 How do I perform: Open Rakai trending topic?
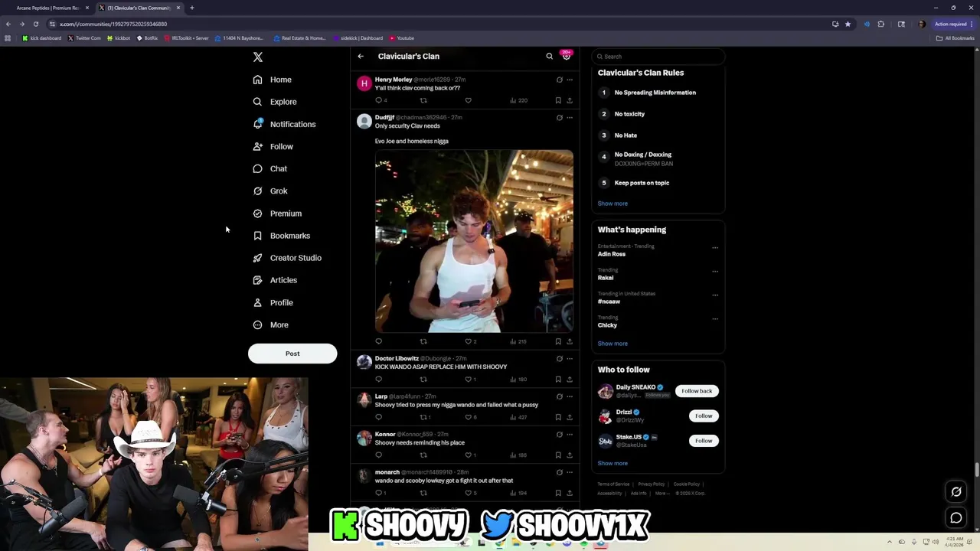tap(606, 278)
